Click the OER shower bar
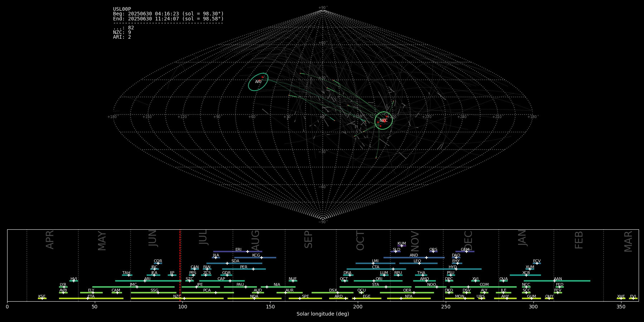The width and height of the screenshot is (644, 322). pos(407,293)
